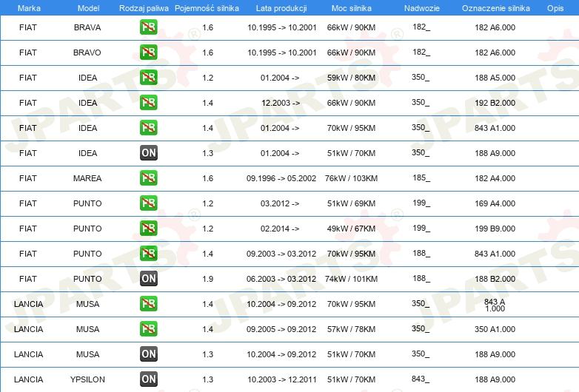This screenshot has width=579, height=392.
Task: Click production dates 09.1996 -> 05.2002
Action: click(x=281, y=178)
